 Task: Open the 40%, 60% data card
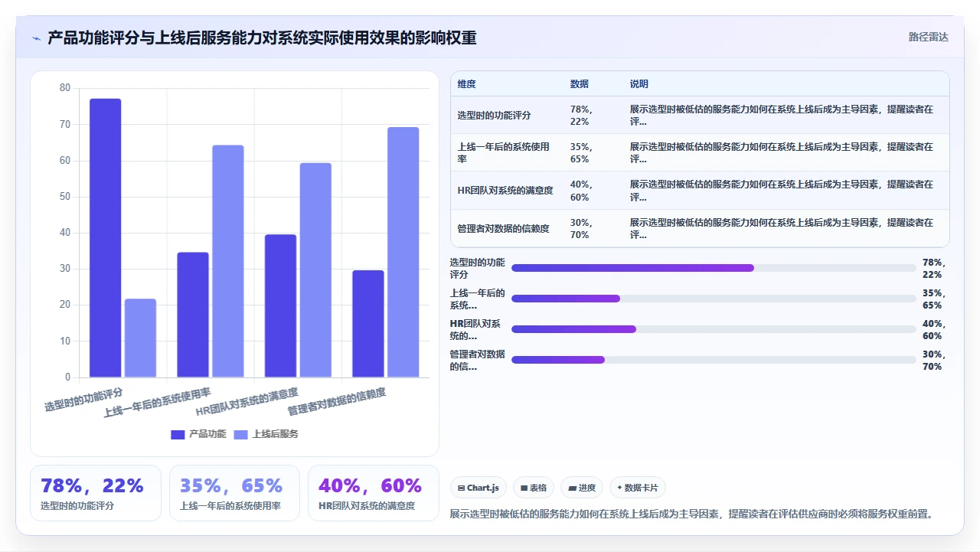pos(374,493)
